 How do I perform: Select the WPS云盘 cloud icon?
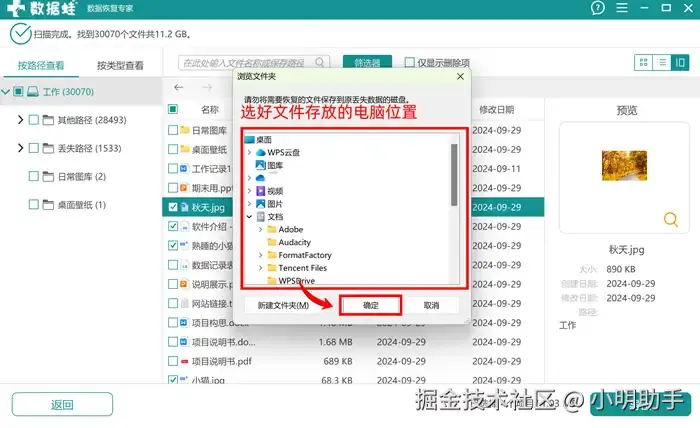pyautogui.click(x=261, y=152)
